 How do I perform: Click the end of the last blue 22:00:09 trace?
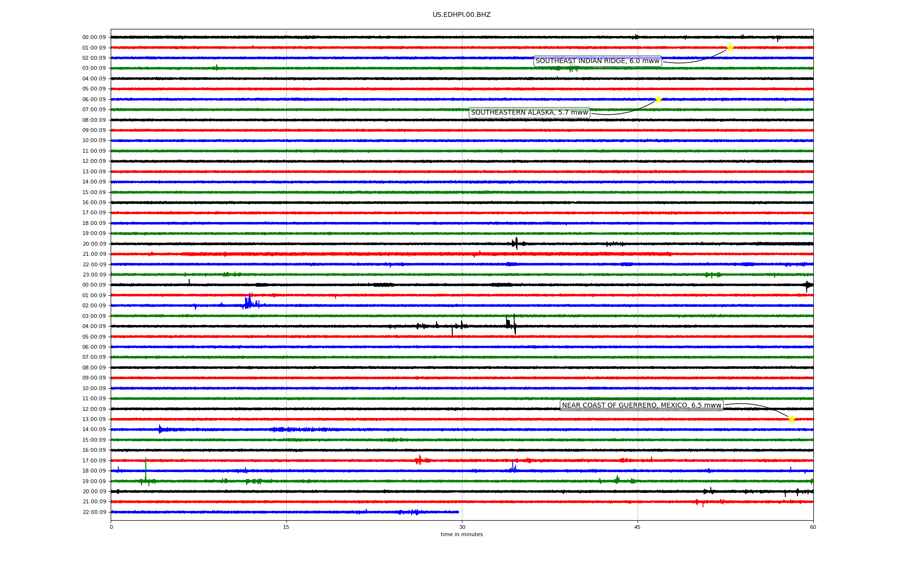458,512
